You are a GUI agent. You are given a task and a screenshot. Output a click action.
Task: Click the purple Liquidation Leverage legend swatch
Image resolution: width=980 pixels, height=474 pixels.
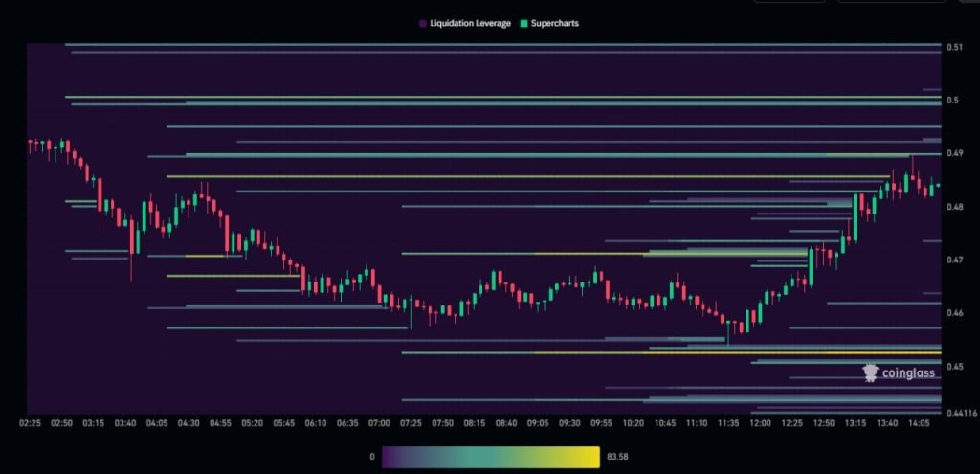click(422, 23)
